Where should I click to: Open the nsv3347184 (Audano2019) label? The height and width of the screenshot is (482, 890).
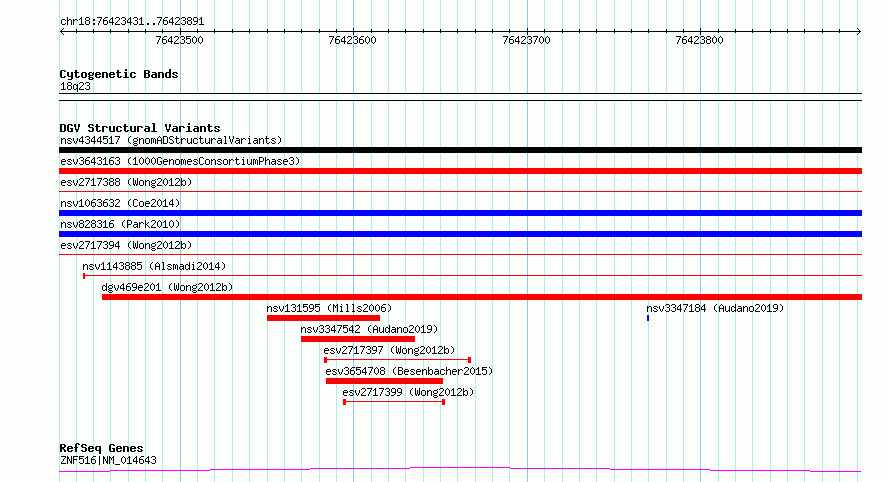coord(715,308)
